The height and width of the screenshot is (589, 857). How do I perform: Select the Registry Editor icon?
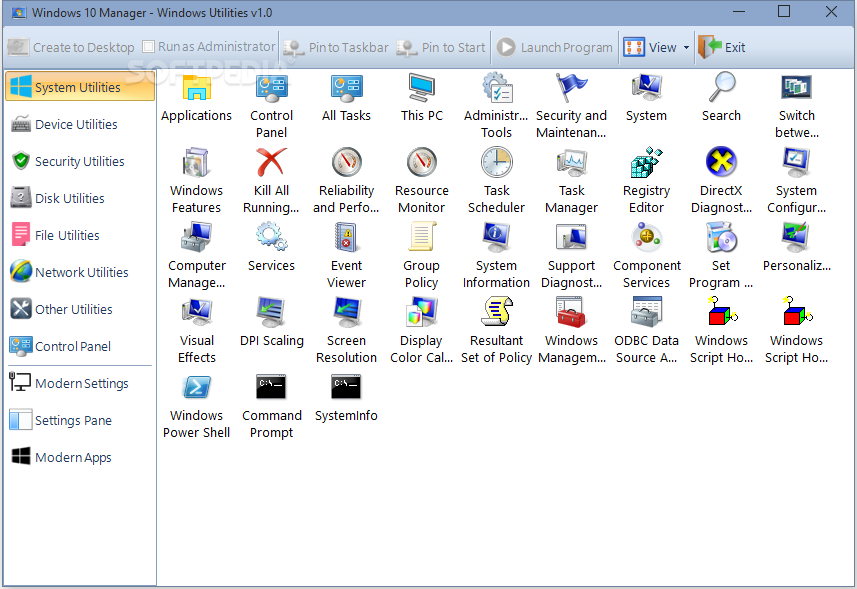tap(646, 162)
